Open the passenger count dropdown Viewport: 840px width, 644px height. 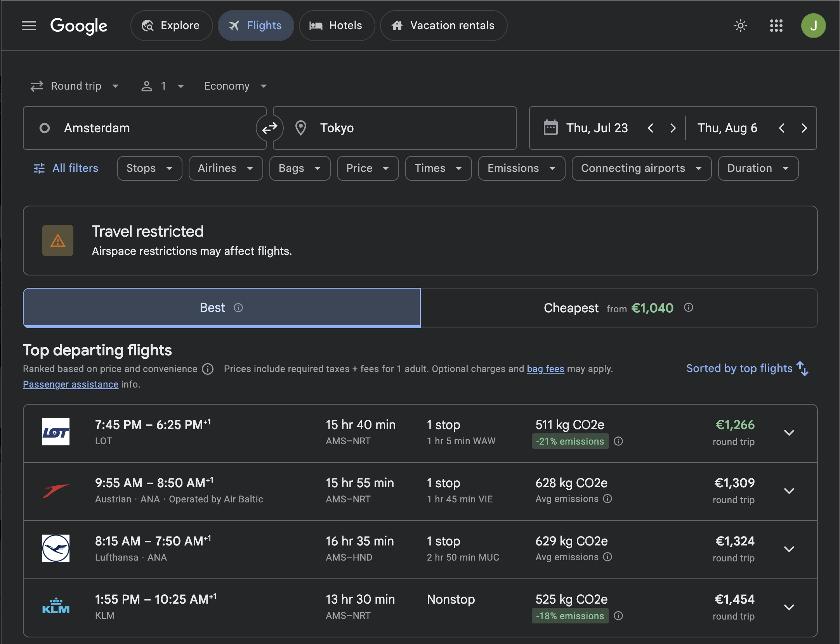point(163,86)
